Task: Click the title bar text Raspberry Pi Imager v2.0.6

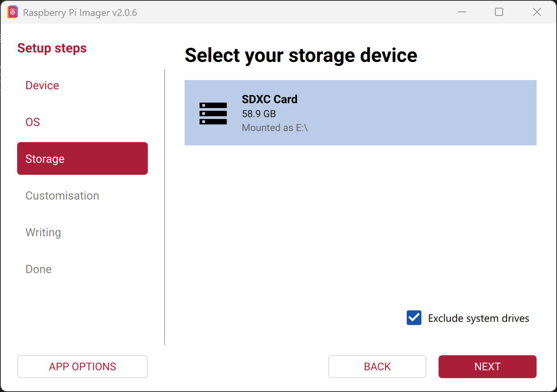Action: click(80, 13)
